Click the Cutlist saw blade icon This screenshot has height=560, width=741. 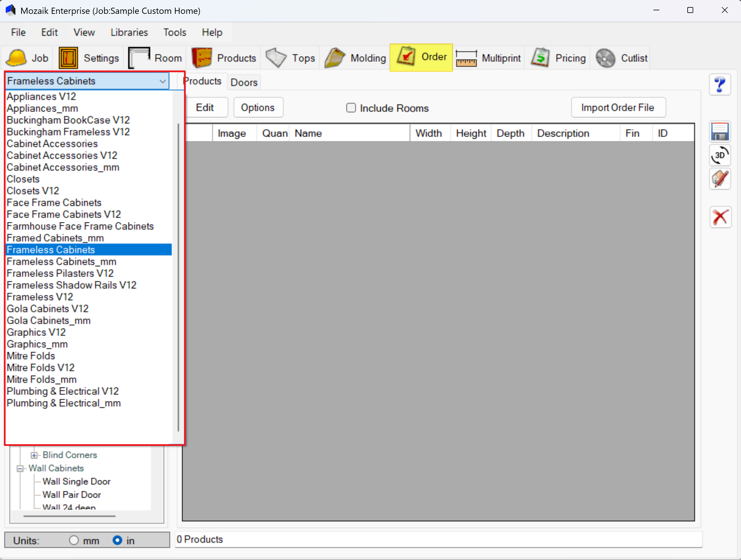pyautogui.click(x=605, y=58)
